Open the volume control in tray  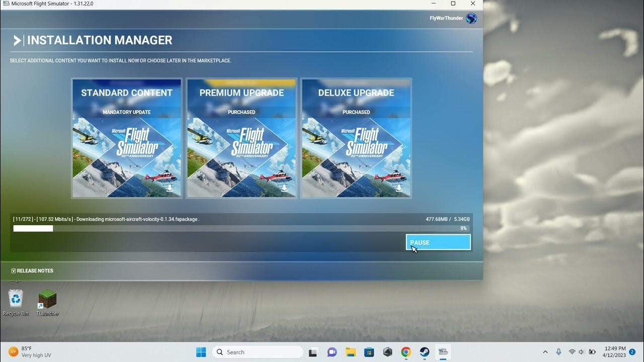click(x=582, y=352)
